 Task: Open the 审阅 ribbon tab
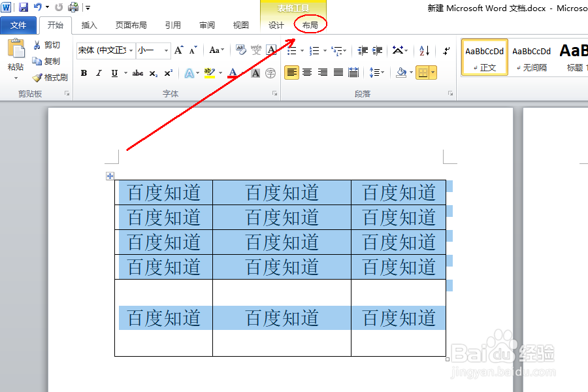206,25
